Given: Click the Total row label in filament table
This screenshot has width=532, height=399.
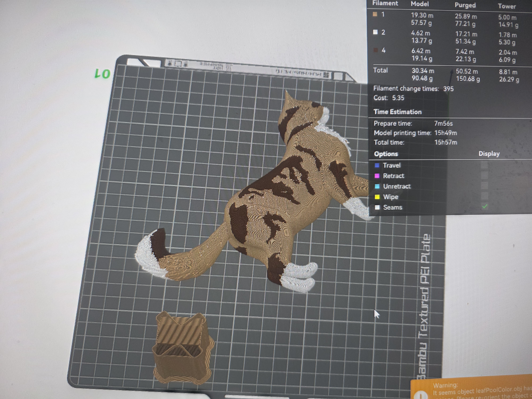Looking at the screenshot, I should 381,70.
